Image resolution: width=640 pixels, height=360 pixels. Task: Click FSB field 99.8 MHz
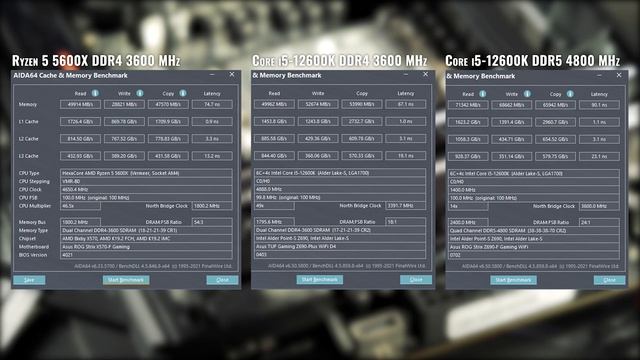point(340,198)
